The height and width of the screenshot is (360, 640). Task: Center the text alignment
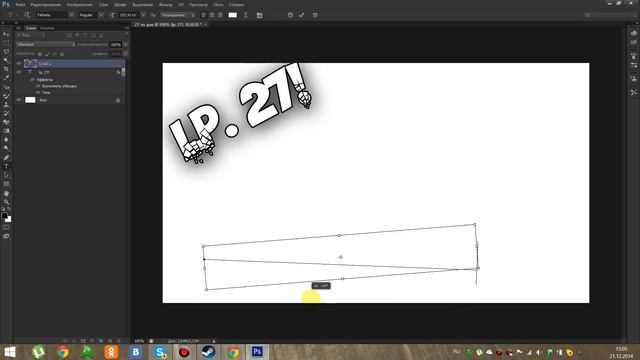coord(212,15)
